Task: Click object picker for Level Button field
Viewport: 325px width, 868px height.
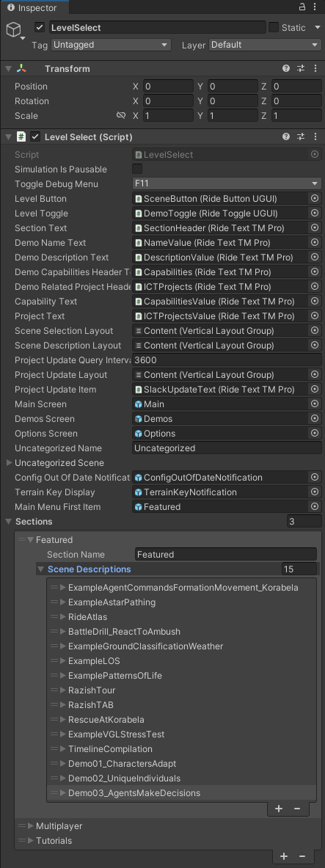Action: point(315,199)
